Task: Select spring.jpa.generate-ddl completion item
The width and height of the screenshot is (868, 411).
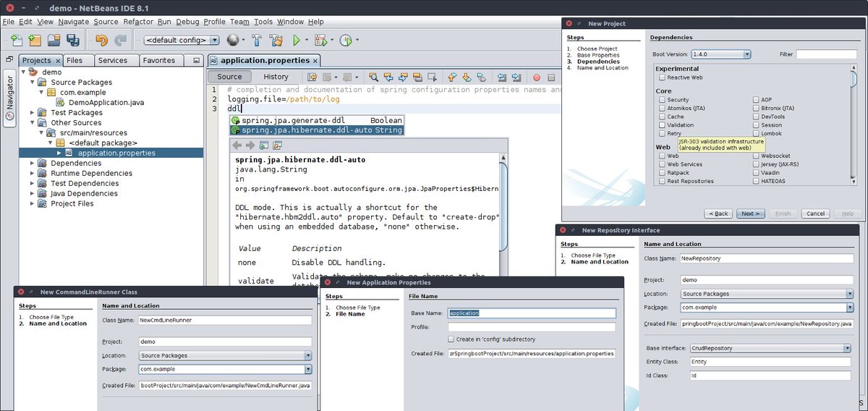Action: [316, 120]
